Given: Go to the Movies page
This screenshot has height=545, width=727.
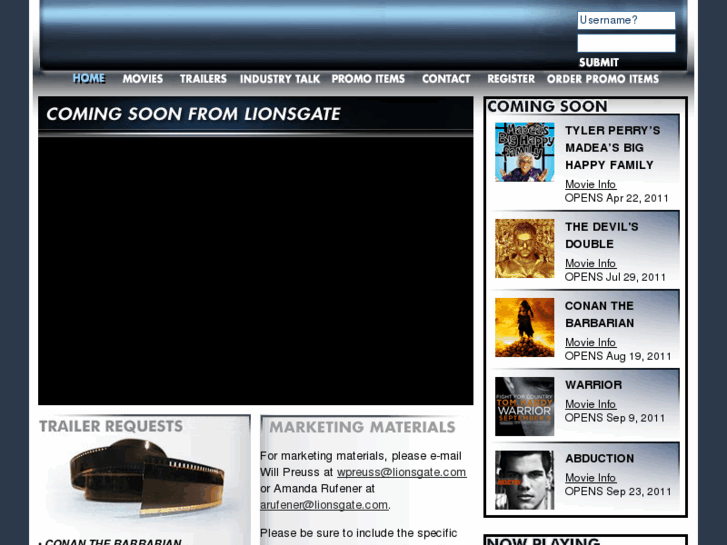Looking at the screenshot, I should coord(142,79).
